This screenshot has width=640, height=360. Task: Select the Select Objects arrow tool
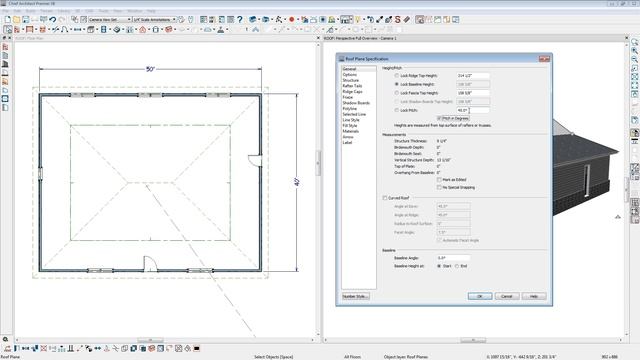pos(8,30)
